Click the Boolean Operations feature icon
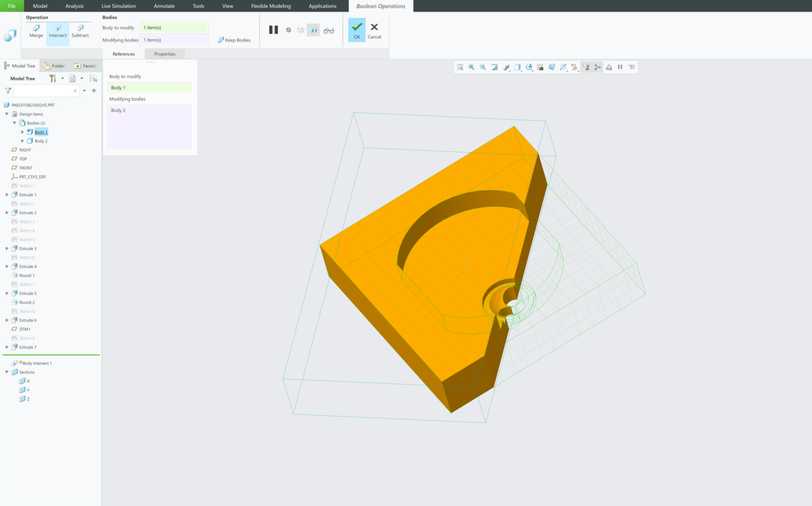The image size is (812, 506). (10, 35)
